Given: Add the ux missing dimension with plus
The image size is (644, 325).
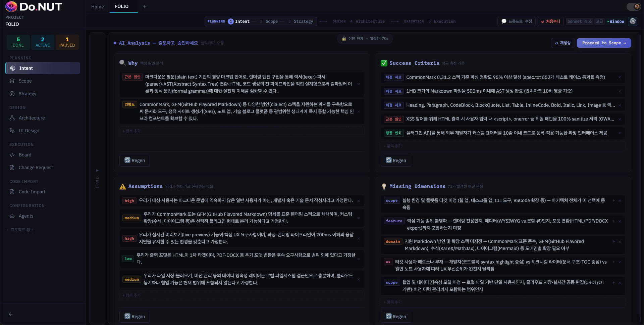Looking at the screenshot, I should tap(613, 262).
